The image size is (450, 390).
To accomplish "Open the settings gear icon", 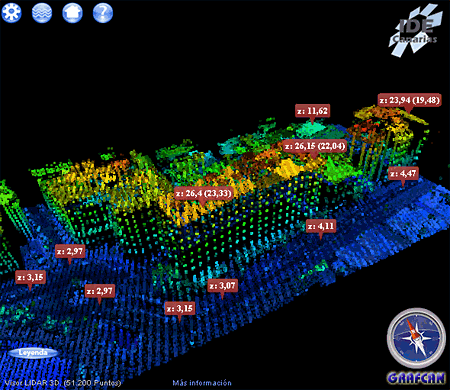I will point(11,13).
